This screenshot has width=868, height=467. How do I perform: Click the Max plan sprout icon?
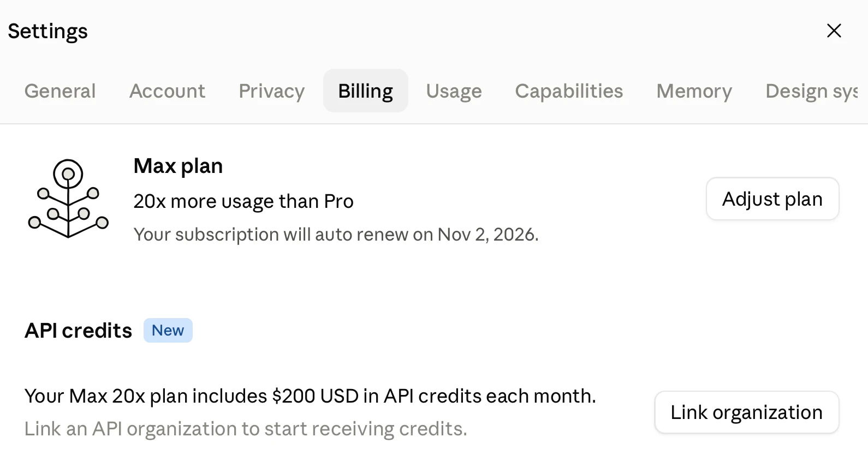68,199
